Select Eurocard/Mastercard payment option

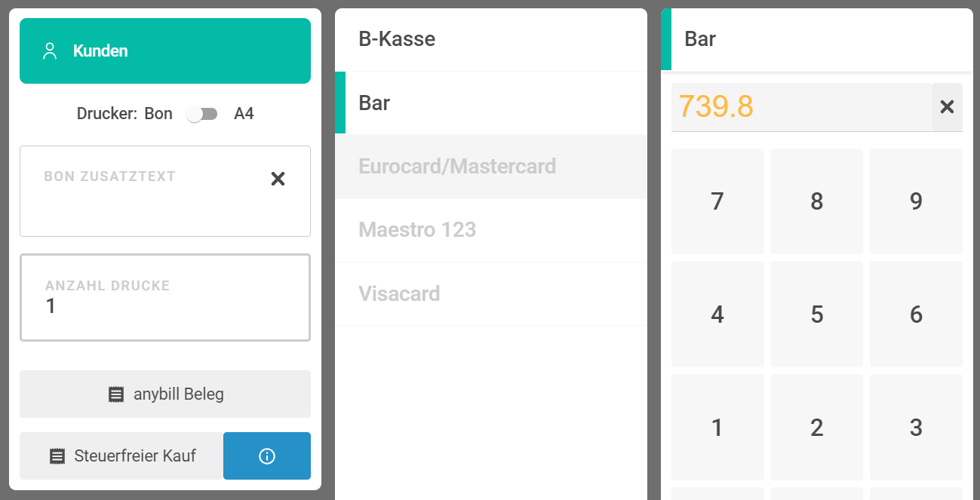[x=491, y=167]
